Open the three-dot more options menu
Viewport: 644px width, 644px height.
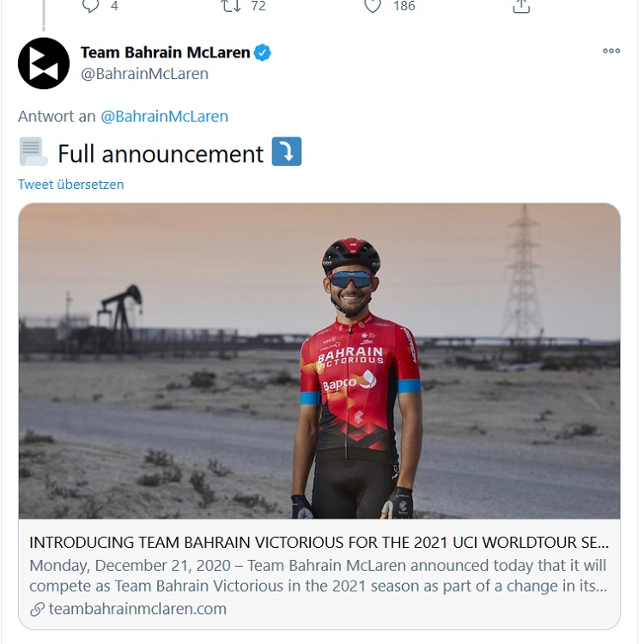(611, 51)
